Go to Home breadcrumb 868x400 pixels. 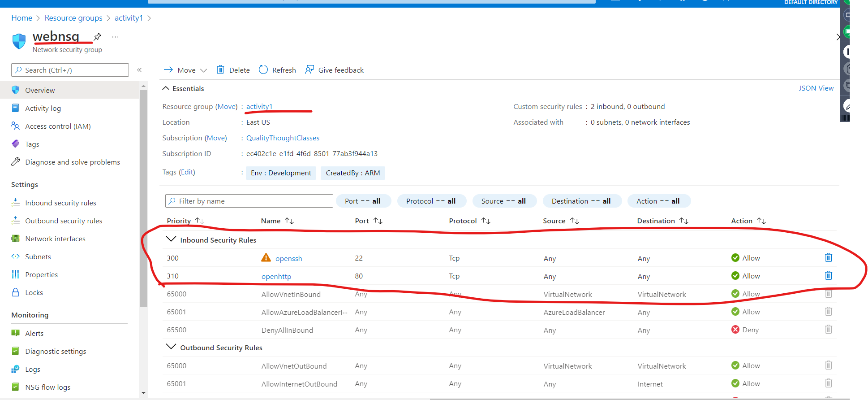22,18
